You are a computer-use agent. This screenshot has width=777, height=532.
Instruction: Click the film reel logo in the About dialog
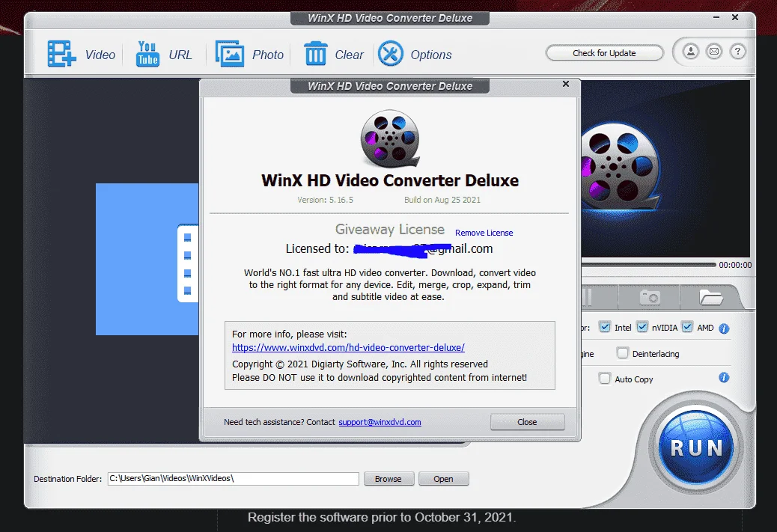(x=390, y=138)
